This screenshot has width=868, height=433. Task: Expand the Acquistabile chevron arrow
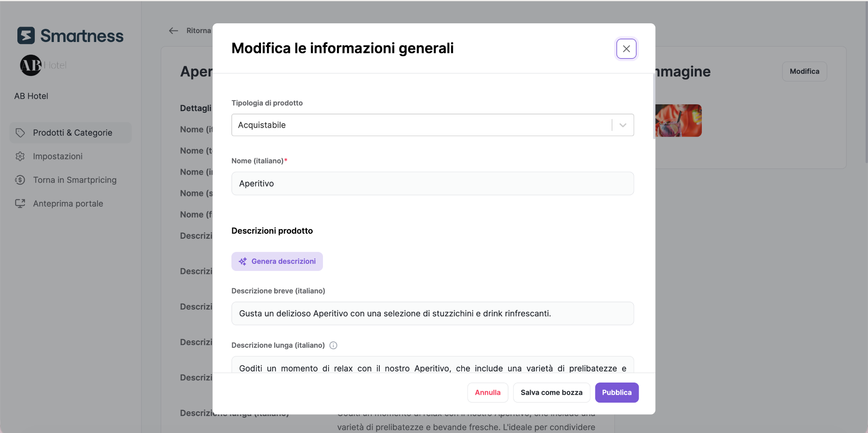pyautogui.click(x=623, y=125)
